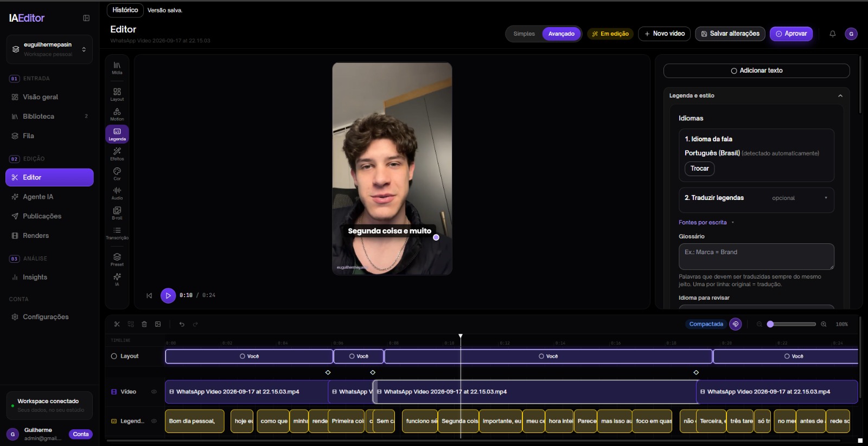Select the Motion tool
Screen dimensions: 868x446
coord(117,114)
